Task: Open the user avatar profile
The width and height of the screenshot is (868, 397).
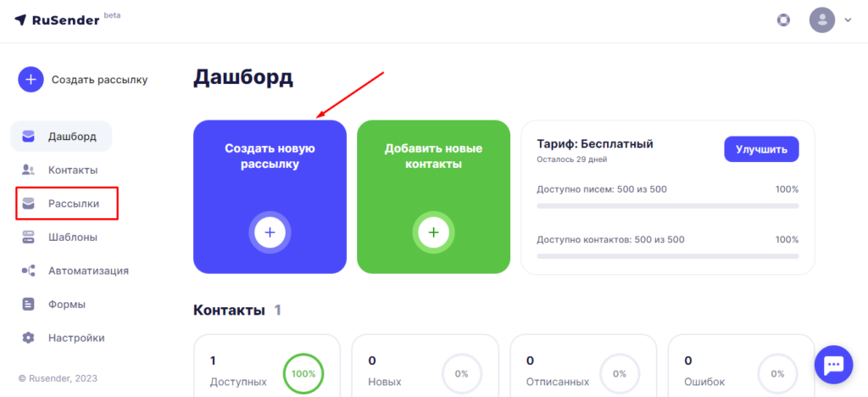Action: click(822, 20)
